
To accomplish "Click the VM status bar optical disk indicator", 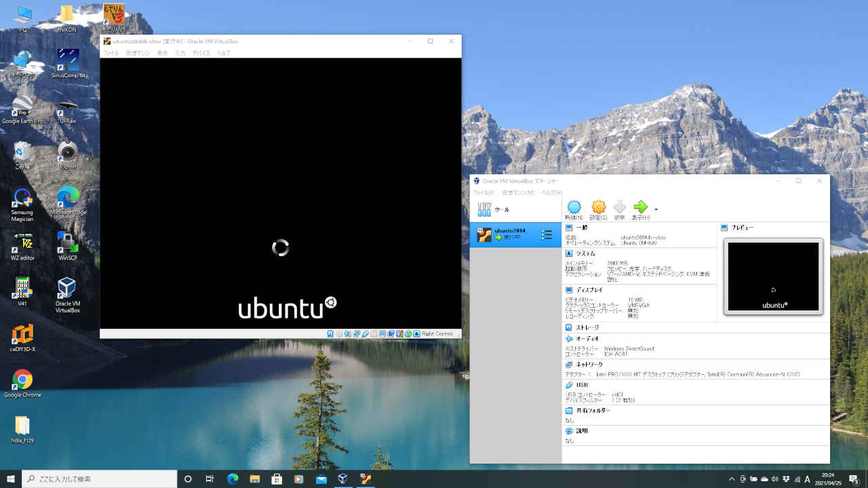I will (339, 333).
